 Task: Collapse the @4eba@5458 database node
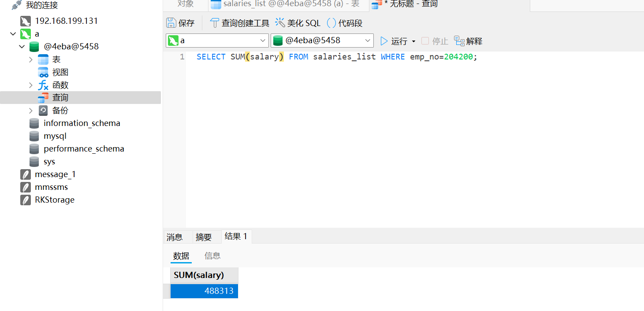point(22,46)
